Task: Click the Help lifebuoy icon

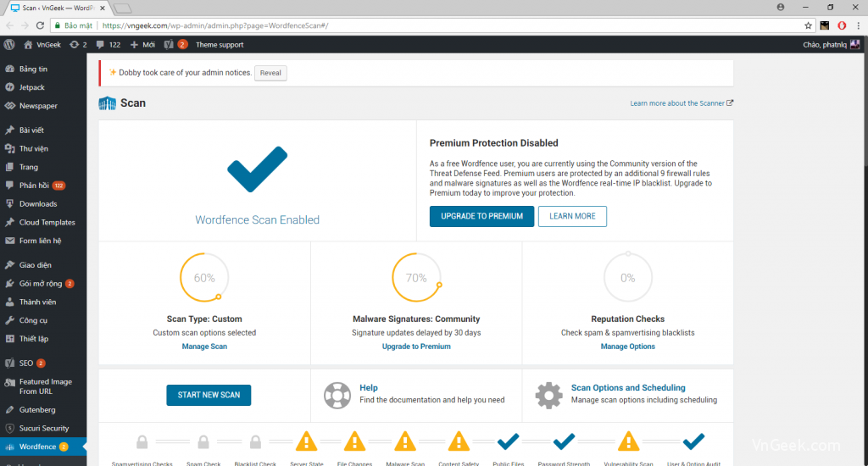Action: [337, 395]
